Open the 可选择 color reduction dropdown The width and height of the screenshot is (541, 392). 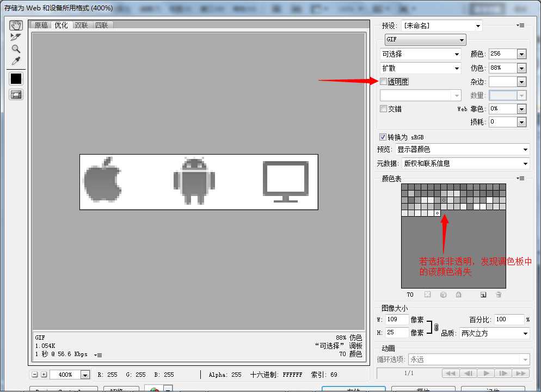421,54
